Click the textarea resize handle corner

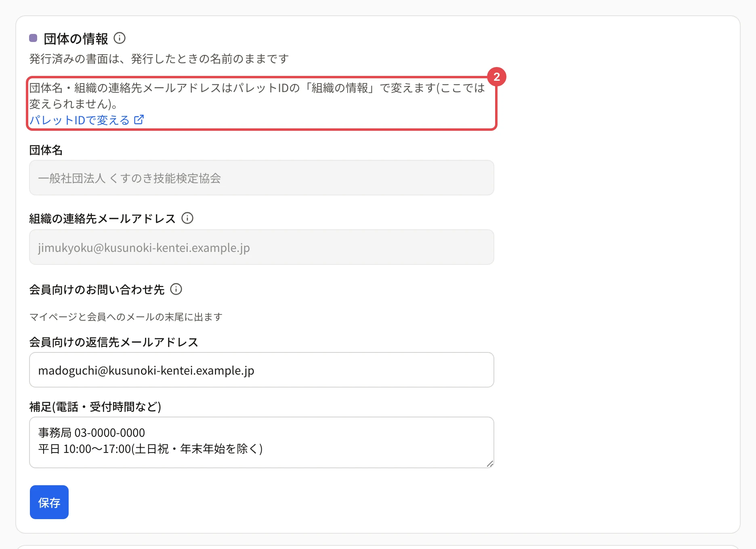tap(490, 464)
